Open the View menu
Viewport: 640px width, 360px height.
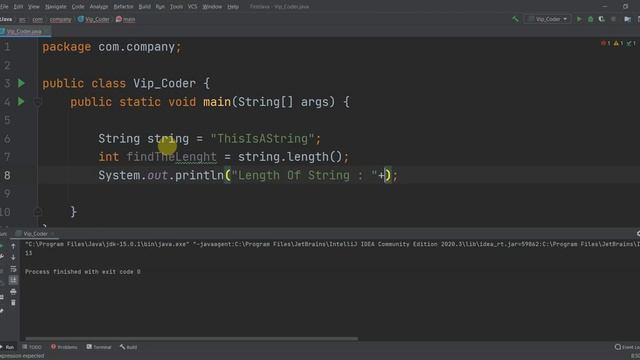(x=34, y=7)
